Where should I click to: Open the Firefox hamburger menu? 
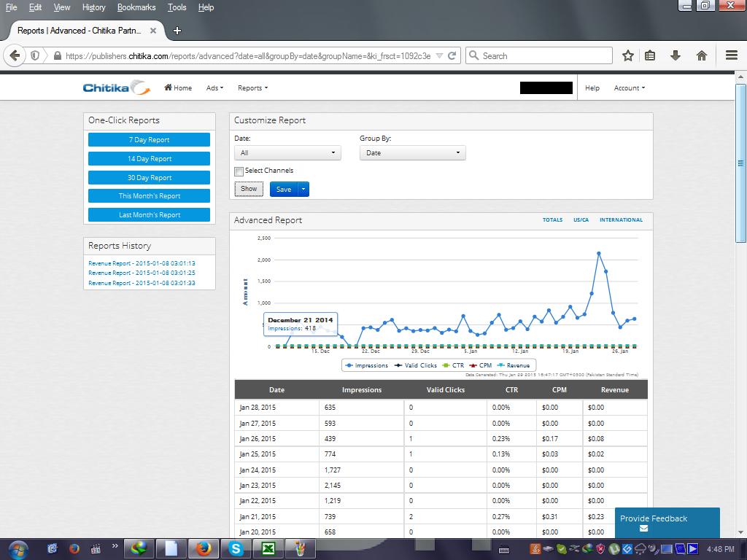pyautogui.click(x=732, y=55)
